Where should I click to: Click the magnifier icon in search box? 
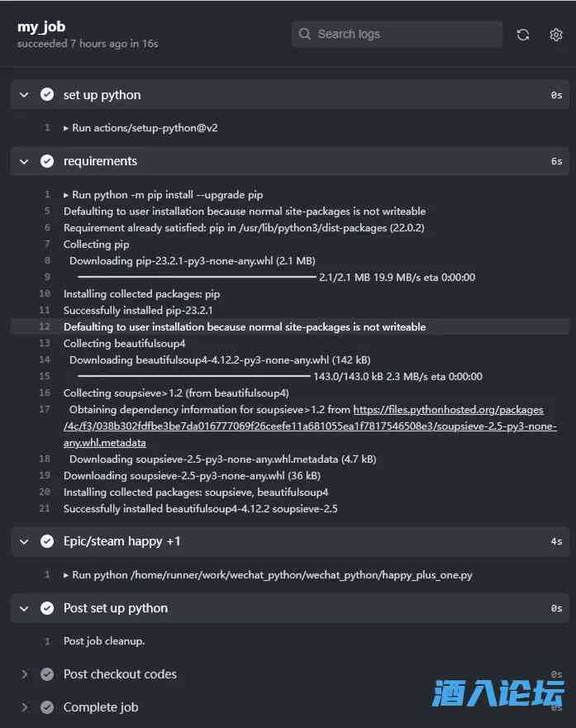[x=305, y=34]
